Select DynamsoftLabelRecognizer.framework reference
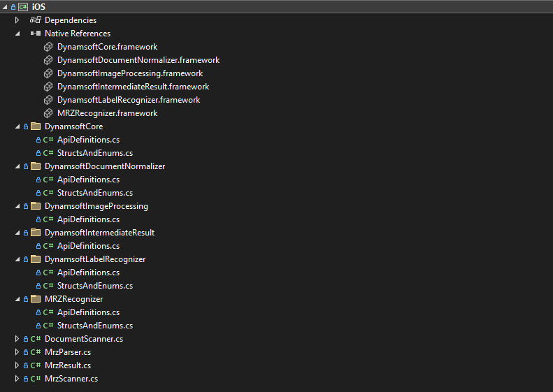 pos(129,100)
